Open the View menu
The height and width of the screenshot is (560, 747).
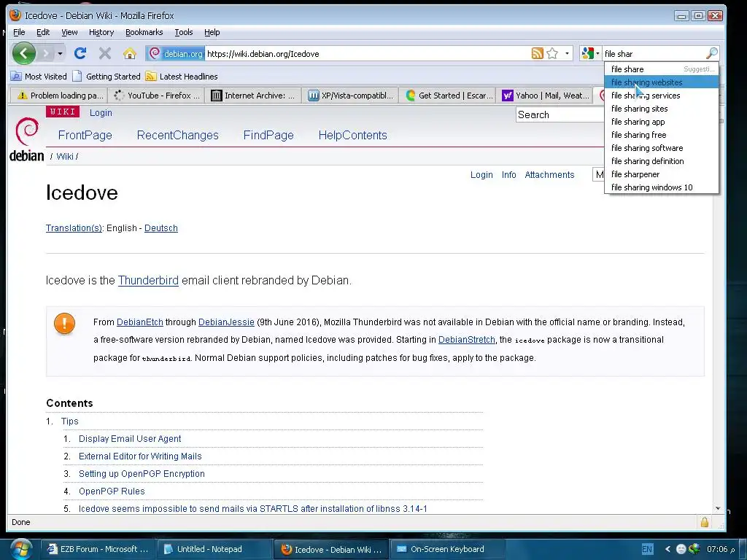click(x=69, y=32)
